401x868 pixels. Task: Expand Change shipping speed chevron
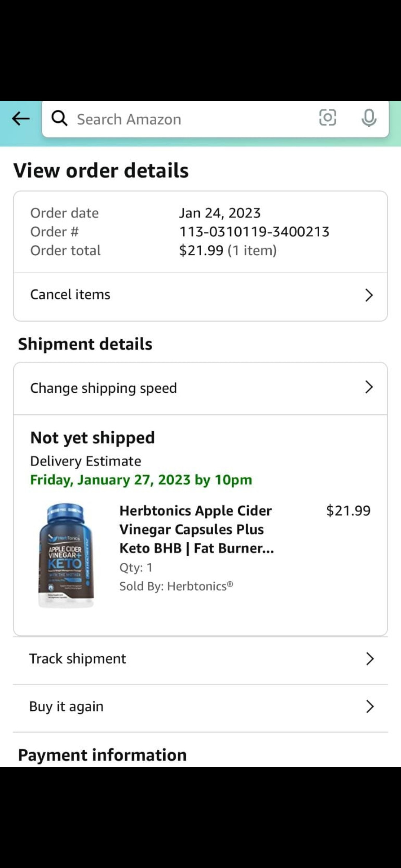369,387
